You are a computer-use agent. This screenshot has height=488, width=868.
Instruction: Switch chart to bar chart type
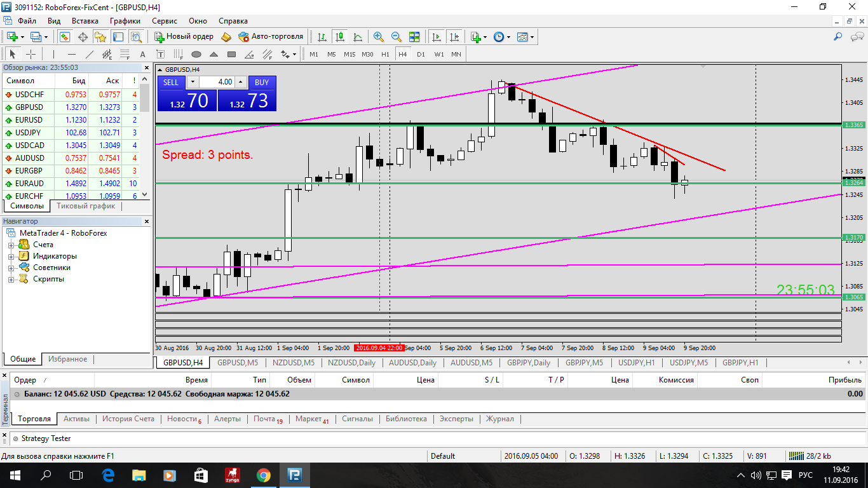coord(322,37)
